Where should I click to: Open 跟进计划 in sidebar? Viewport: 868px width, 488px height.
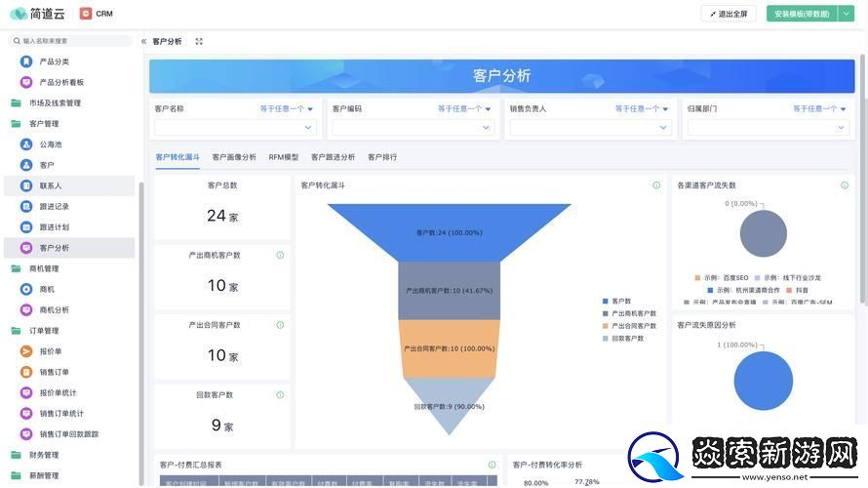(x=55, y=227)
